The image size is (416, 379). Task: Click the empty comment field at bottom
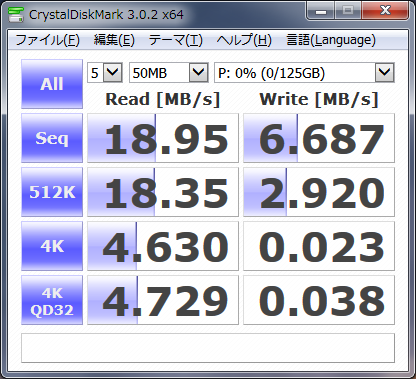tap(208, 348)
